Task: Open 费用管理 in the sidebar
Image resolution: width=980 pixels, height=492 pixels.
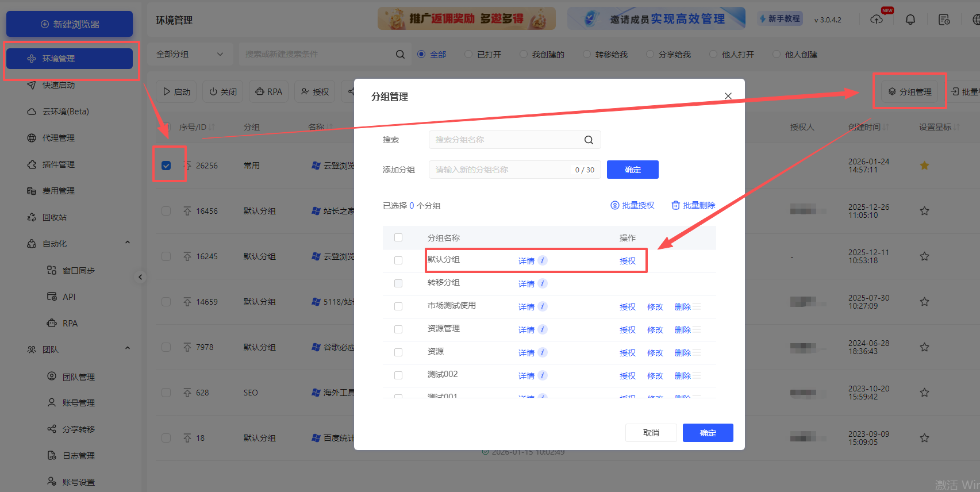Action: tap(59, 191)
